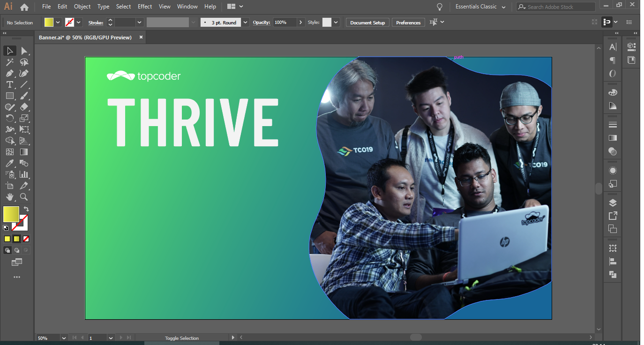Pick the Lasso tool
Image resolution: width=644 pixels, height=345 pixels.
(24, 62)
